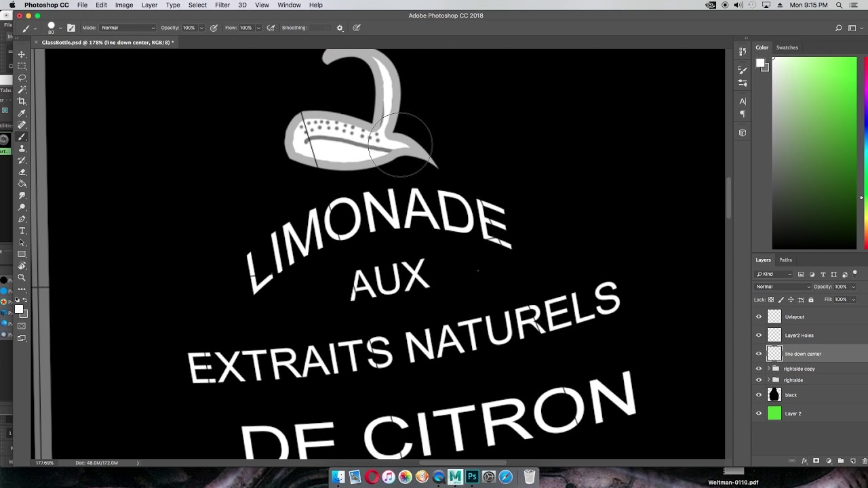Select the Eraser tool
The width and height of the screenshot is (868, 488).
point(22,172)
